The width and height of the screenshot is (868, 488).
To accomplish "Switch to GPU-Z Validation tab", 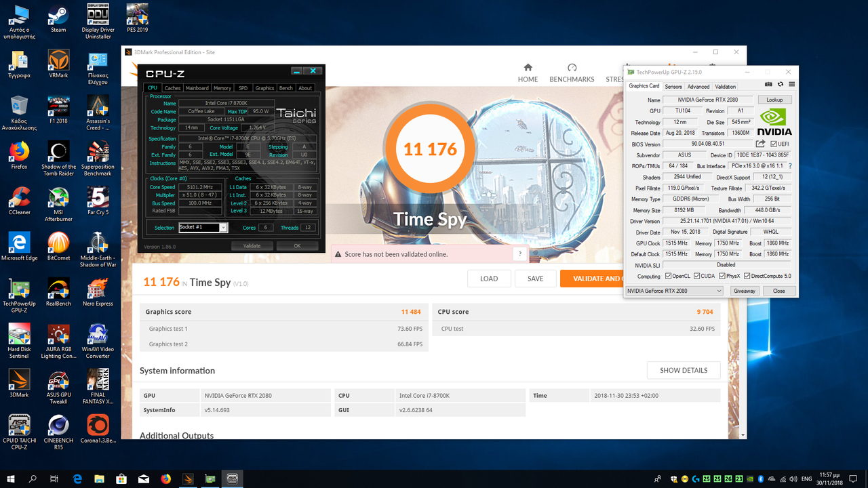I will (x=725, y=87).
